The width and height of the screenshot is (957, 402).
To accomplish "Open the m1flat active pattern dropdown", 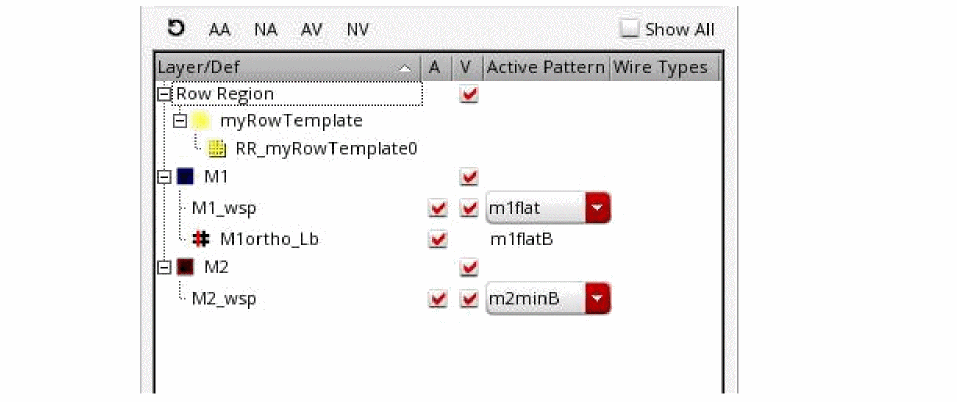I will [597, 209].
